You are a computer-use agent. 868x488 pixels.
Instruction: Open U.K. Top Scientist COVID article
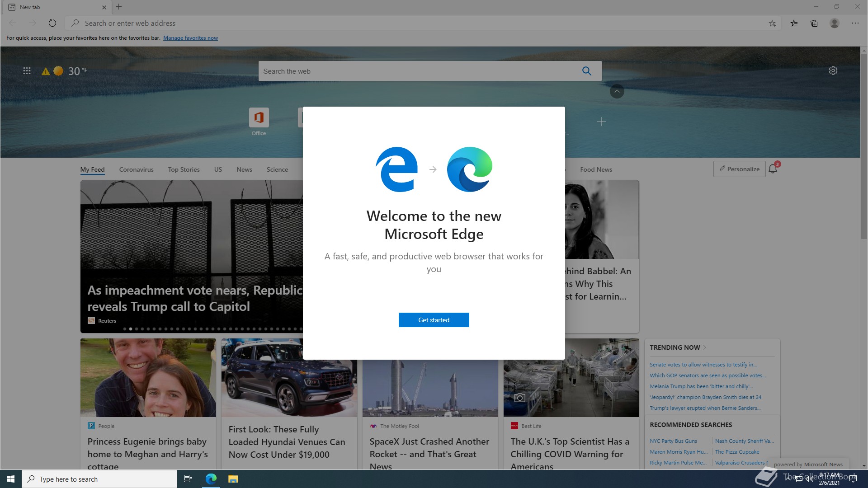(x=571, y=404)
